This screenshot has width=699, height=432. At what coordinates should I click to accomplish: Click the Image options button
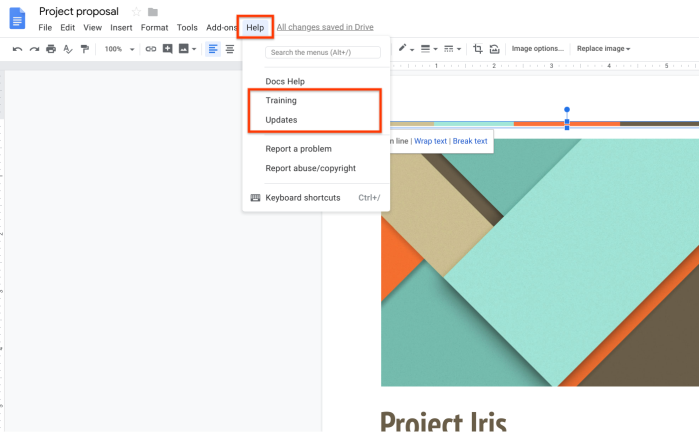[x=537, y=48]
